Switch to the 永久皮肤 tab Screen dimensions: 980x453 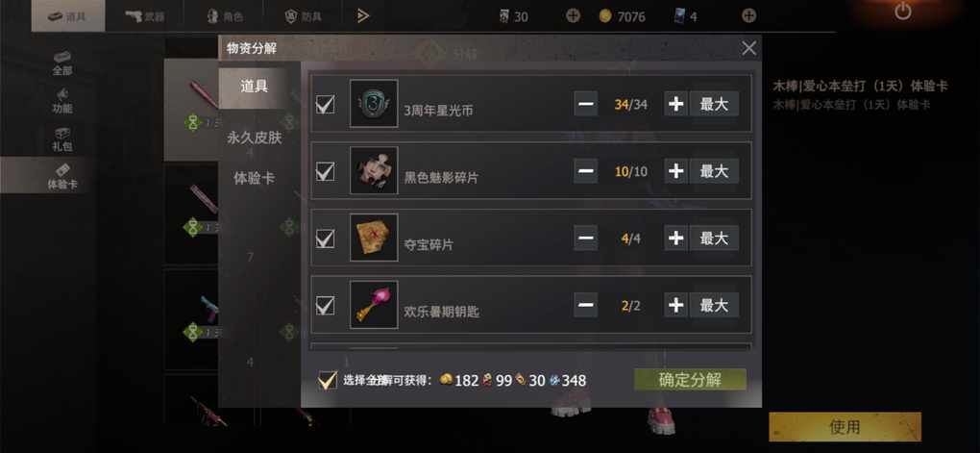click(x=254, y=138)
